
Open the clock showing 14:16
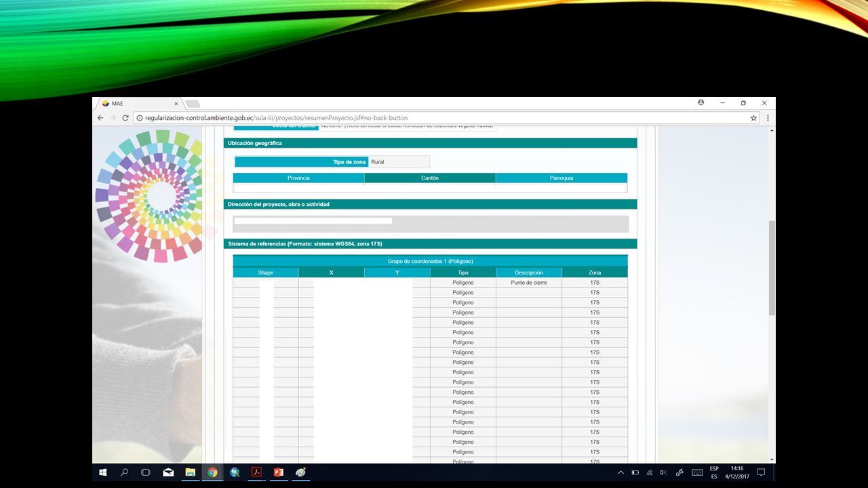pyautogui.click(x=737, y=472)
